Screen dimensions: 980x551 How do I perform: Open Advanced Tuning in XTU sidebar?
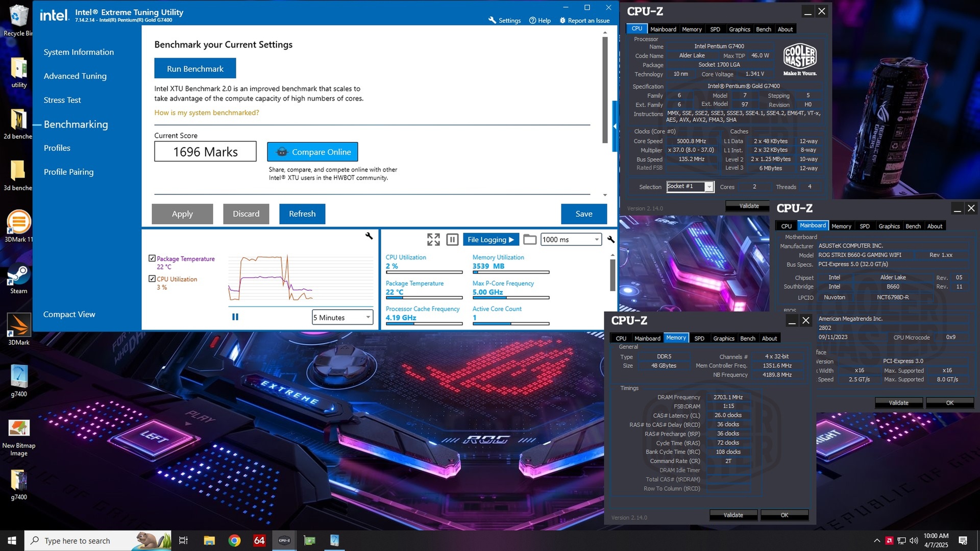click(x=75, y=76)
